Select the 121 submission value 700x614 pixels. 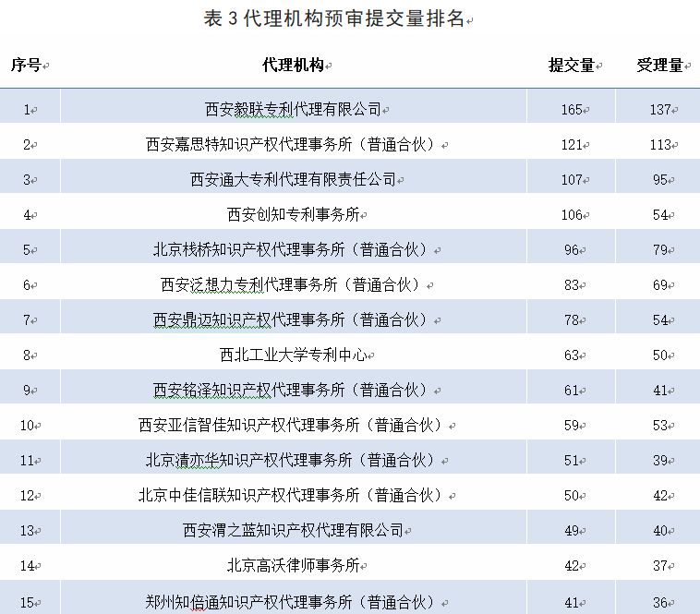[572, 145]
